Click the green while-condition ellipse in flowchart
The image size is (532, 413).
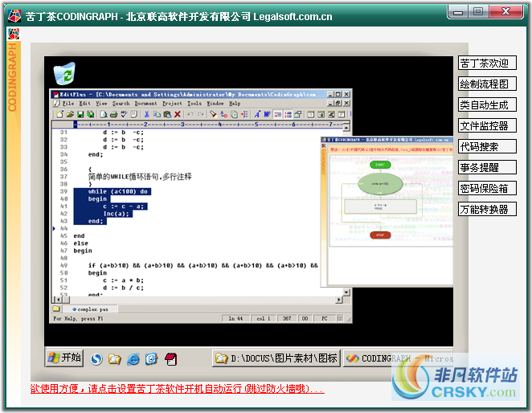(380, 184)
